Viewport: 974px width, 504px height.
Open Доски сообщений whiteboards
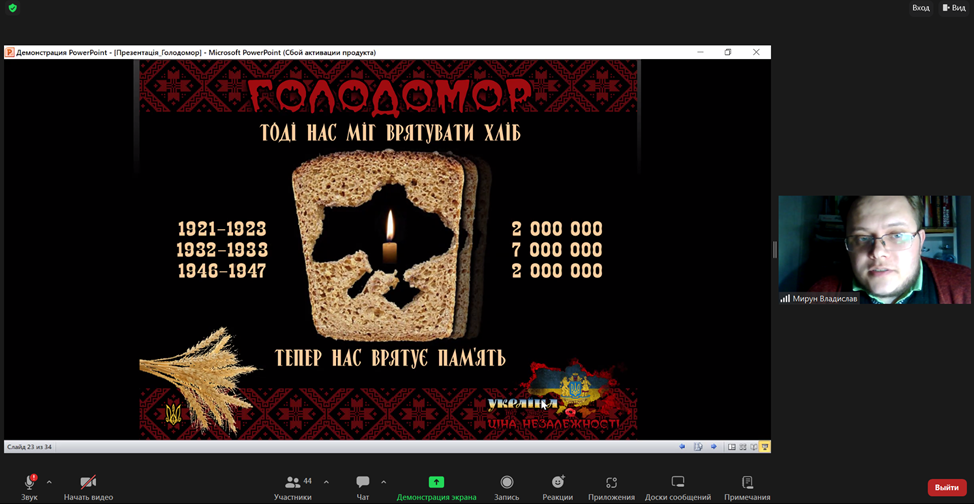[x=678, y=483]
